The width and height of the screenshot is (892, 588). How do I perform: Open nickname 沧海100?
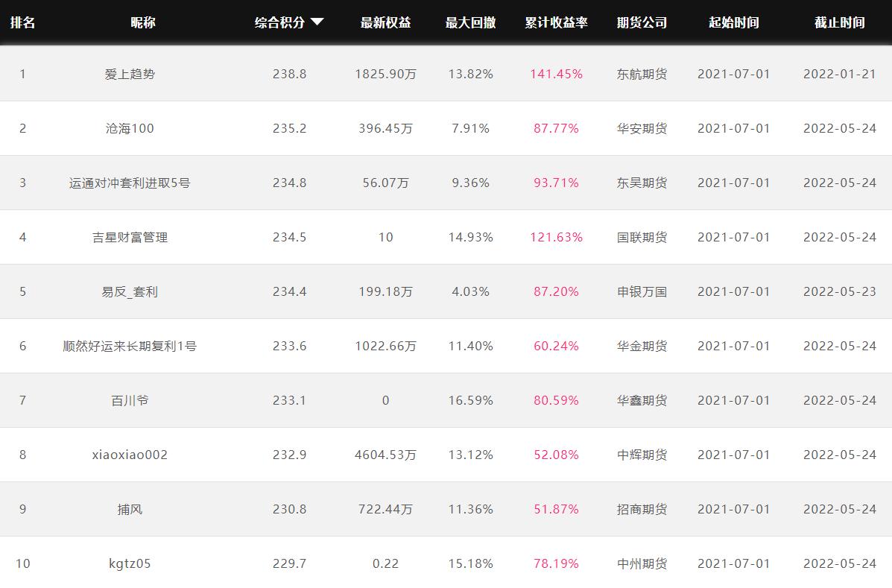tap(130, 128)
